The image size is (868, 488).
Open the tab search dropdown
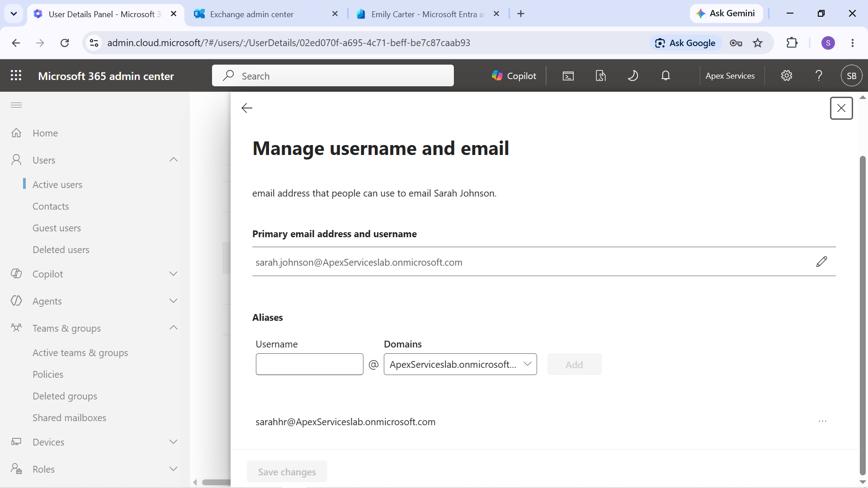click(14, 14)
